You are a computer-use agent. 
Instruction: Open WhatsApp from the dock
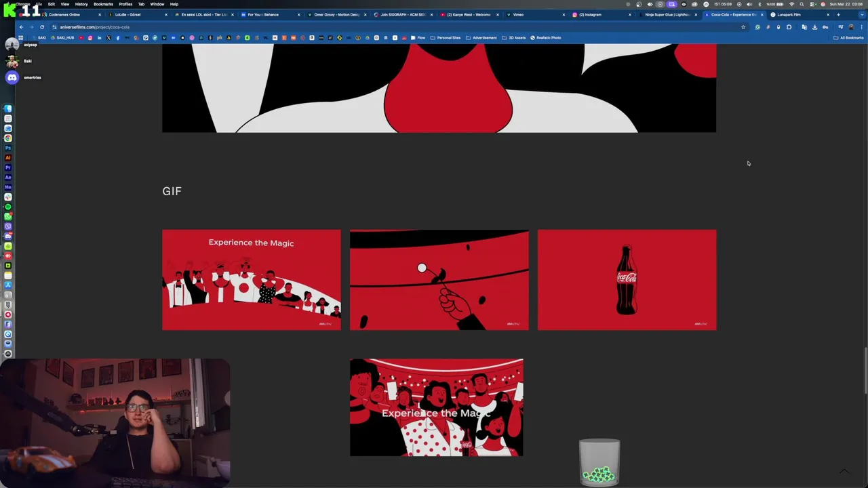(x=8, y=216)
